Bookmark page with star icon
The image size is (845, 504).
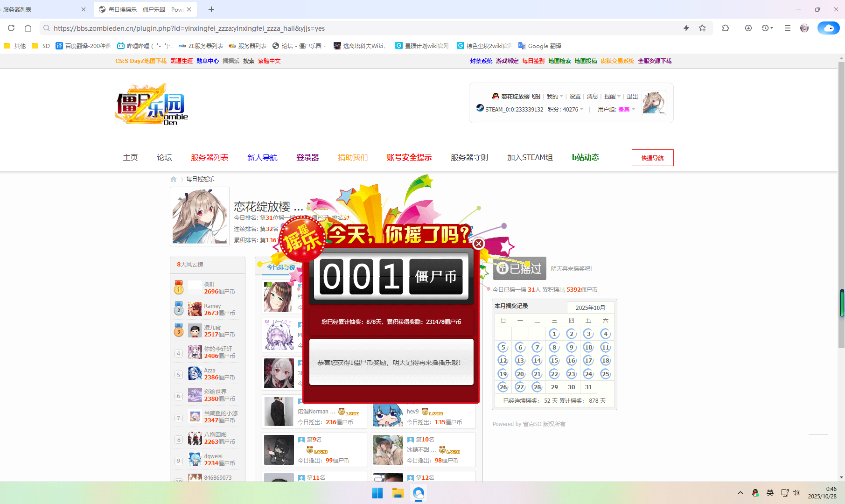[702, 28]
